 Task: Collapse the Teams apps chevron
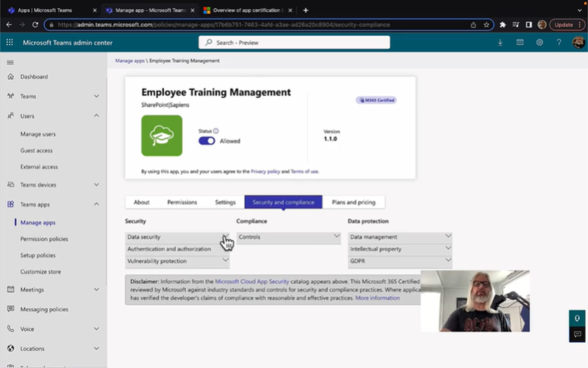[97, 204]
